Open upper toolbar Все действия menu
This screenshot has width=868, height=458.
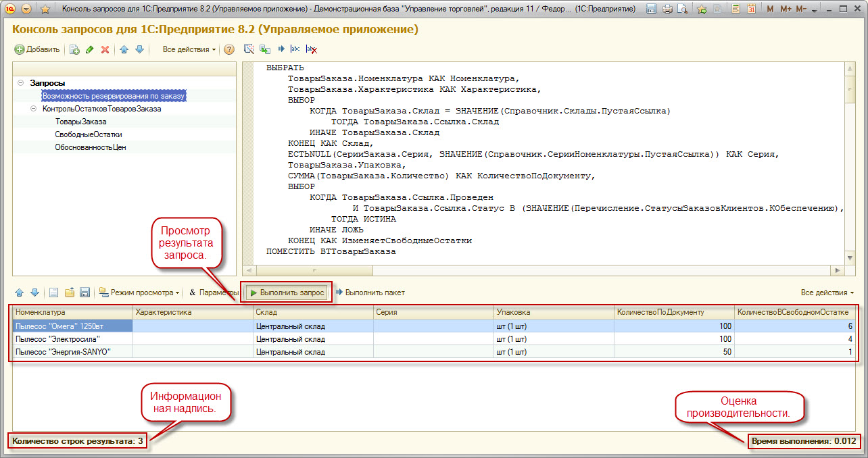(x=189, y=49)
